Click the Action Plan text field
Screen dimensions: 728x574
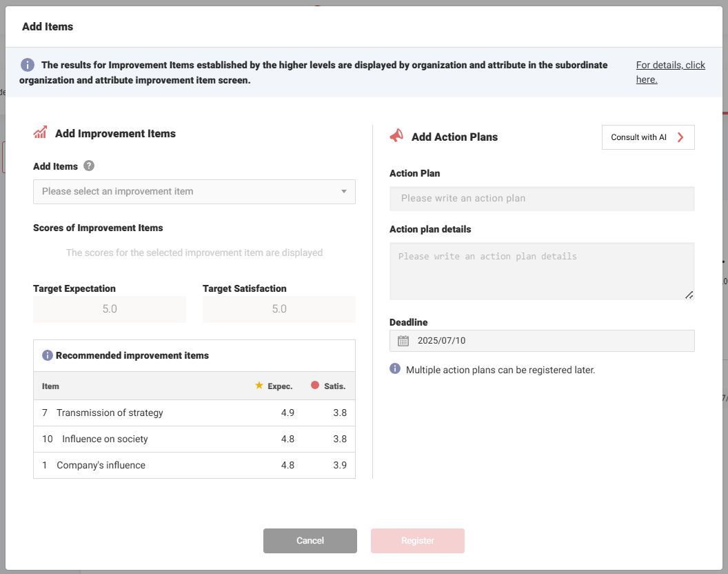[542, 199]
